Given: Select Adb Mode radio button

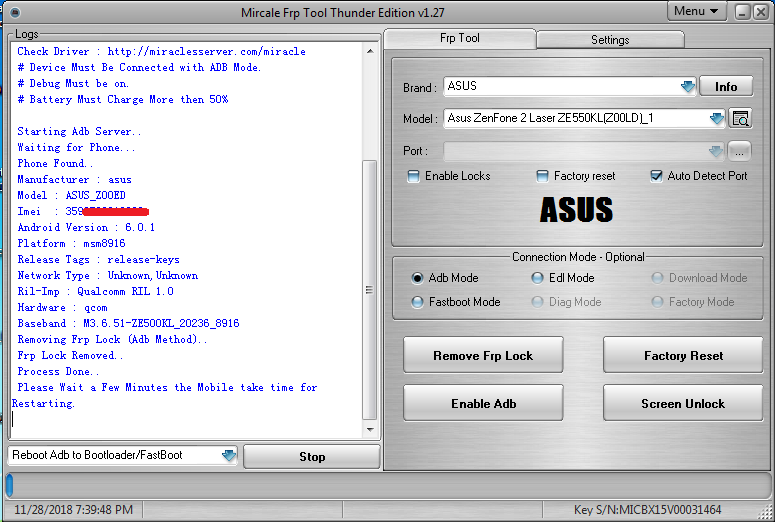Looking at the screenshot, I should tap(417, 278).
